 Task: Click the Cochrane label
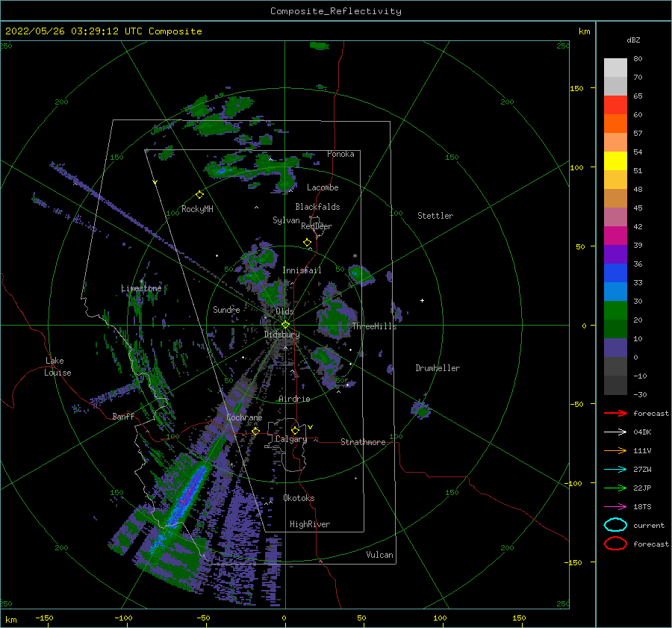[x=244, y=417]
